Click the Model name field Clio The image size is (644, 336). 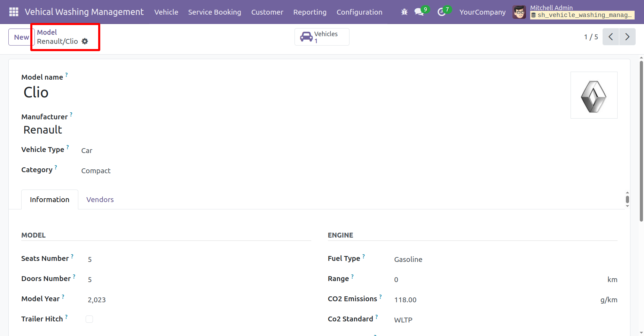(36, 93)
